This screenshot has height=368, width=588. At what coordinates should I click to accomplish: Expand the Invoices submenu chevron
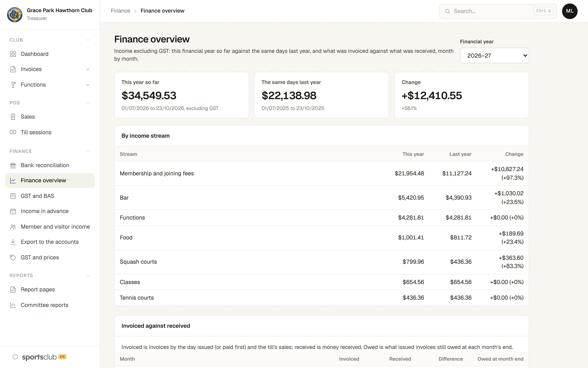pos(88,69)
